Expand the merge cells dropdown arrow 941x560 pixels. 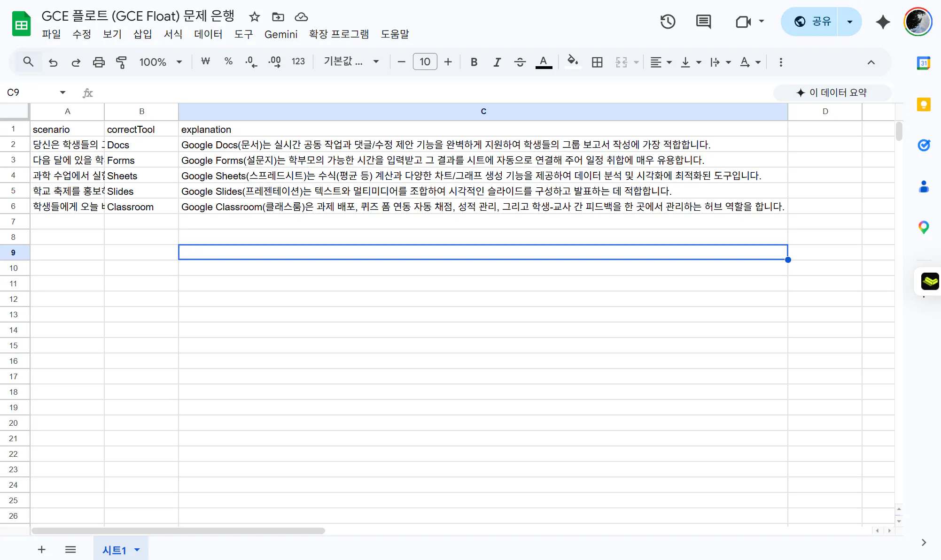636,62
